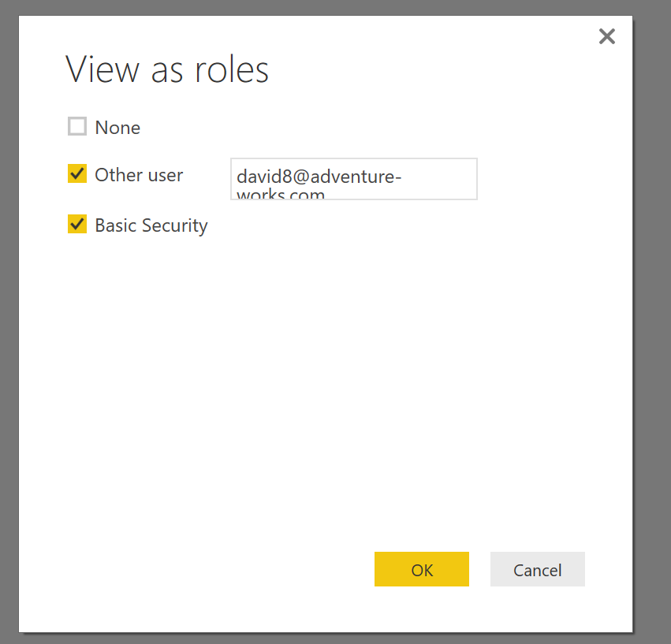Viewport: 671px width, 644px height.
Task: Click the cut-off 'works.com' text line
Action: pos(281,194)
